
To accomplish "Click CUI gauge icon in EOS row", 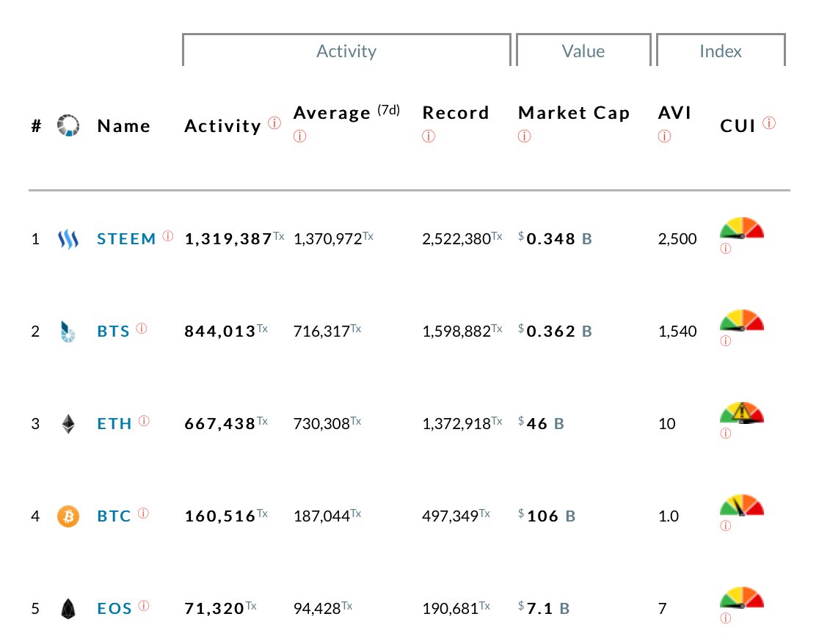I will click(x=742, y=598).
